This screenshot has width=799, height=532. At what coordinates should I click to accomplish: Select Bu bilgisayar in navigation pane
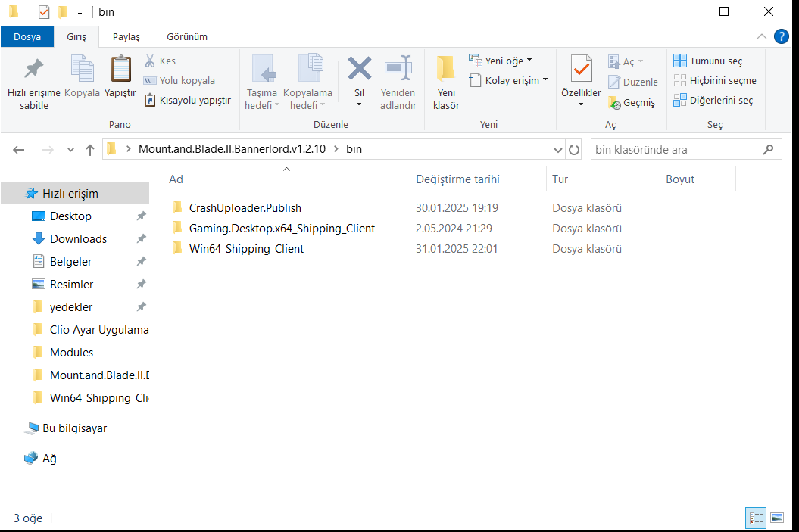(x=74, y=428)
